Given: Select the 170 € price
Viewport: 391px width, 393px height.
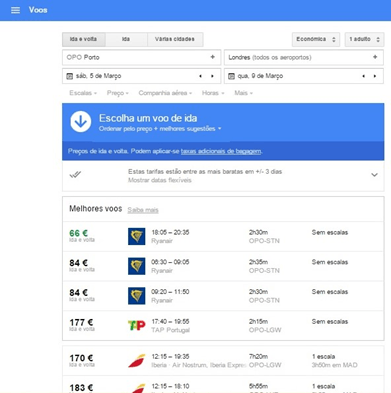Looking at the screenshot, I should 81,358.
